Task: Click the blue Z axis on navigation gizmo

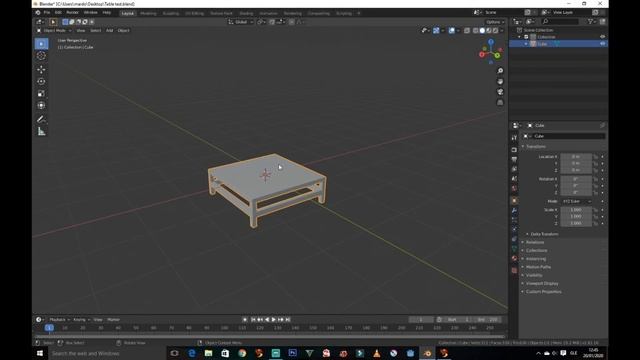Action: (x=491, y=42)
